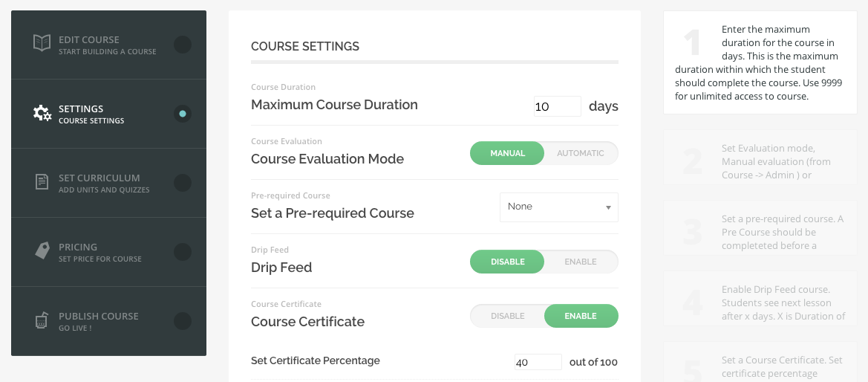Click the teal Settings status dot
The height and width of the screenshot is (382, 868).
click(x=183, y=114)
